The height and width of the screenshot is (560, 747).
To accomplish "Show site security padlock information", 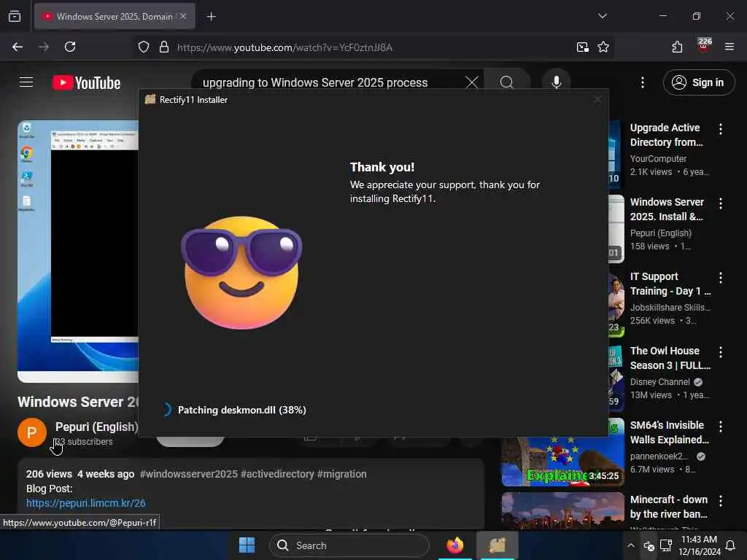I will pos(164,47).
